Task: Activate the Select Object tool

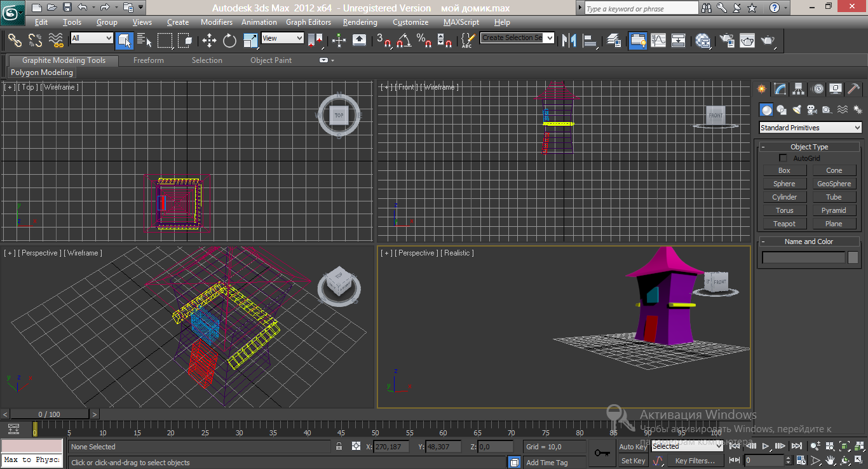Action: [x=124, y=41]
